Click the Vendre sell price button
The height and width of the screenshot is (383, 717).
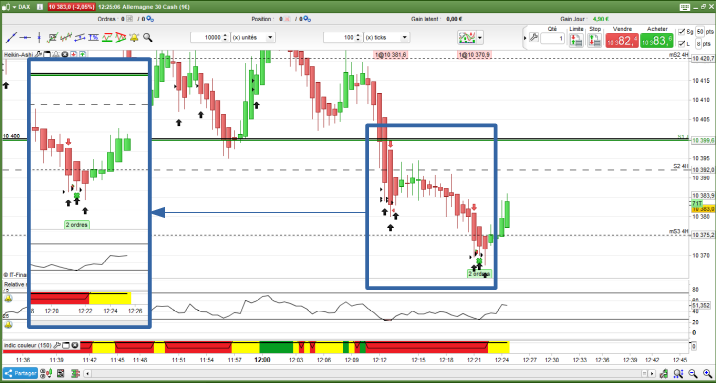coord(622,41)
